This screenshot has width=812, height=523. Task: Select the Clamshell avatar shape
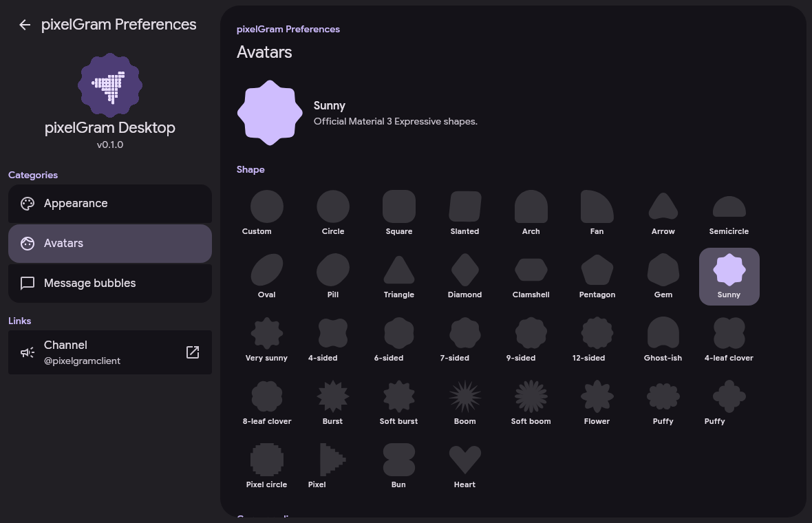pyautogui.click(x=531, y=277)
